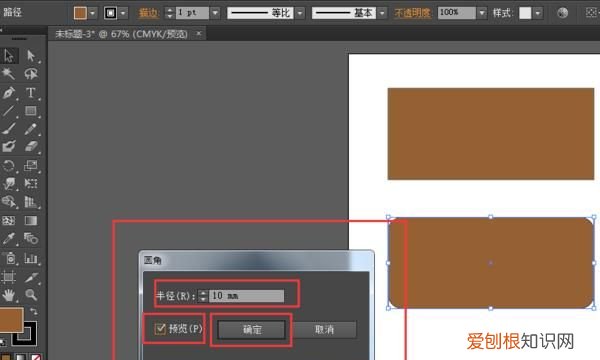Open the stroke weight dropdown
600x360 pixels.
coord(215,13)
